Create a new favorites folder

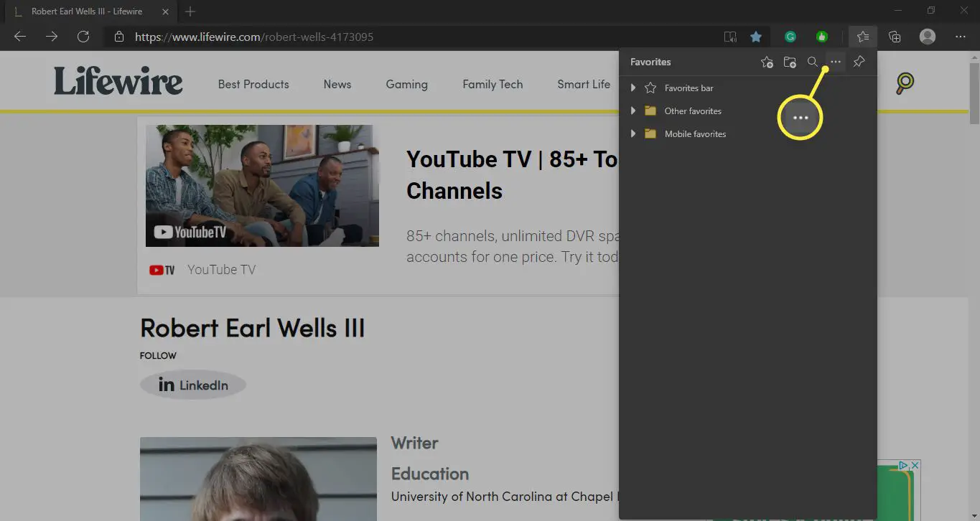coord(790,62)
